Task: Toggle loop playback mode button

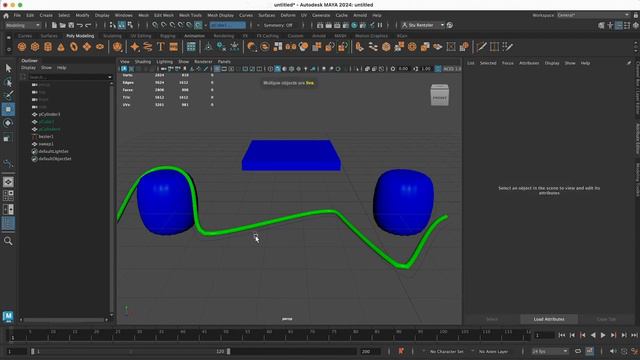Action: click(x=578, y=351)
